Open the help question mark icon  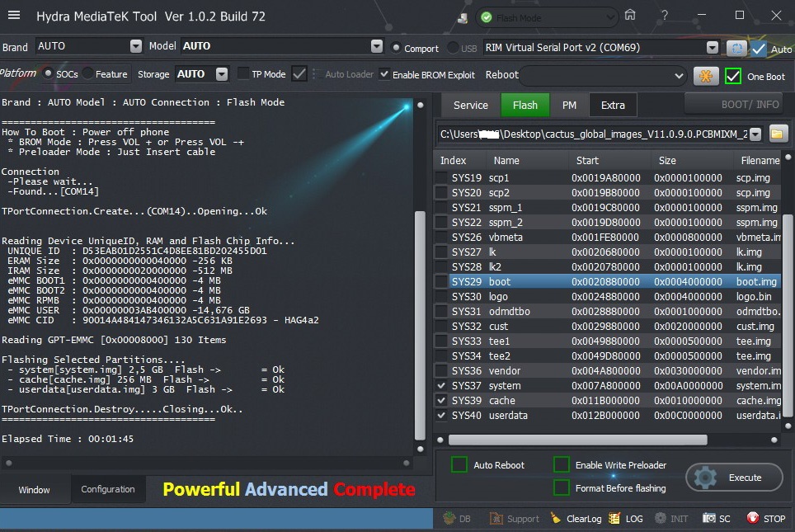(x=665, y=15)
